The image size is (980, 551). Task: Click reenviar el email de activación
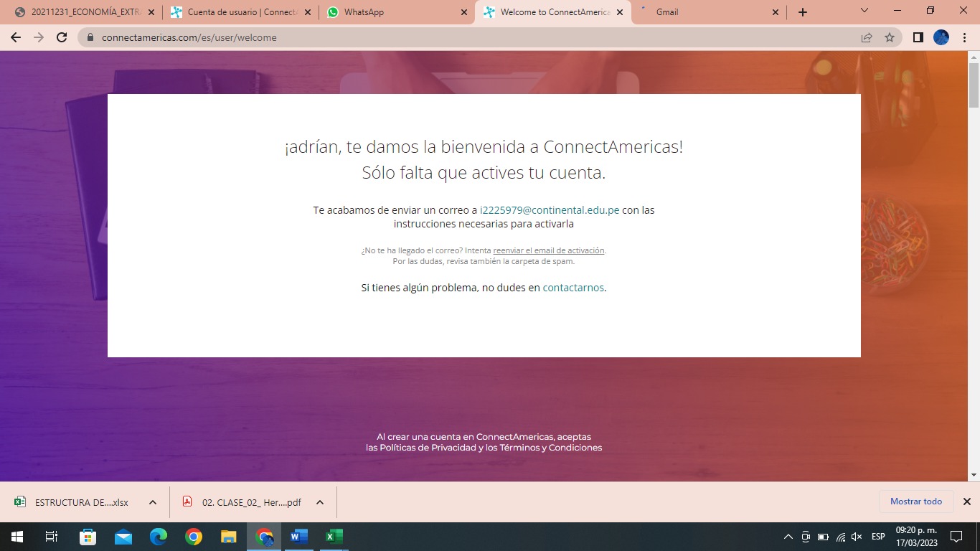[549, 250]
